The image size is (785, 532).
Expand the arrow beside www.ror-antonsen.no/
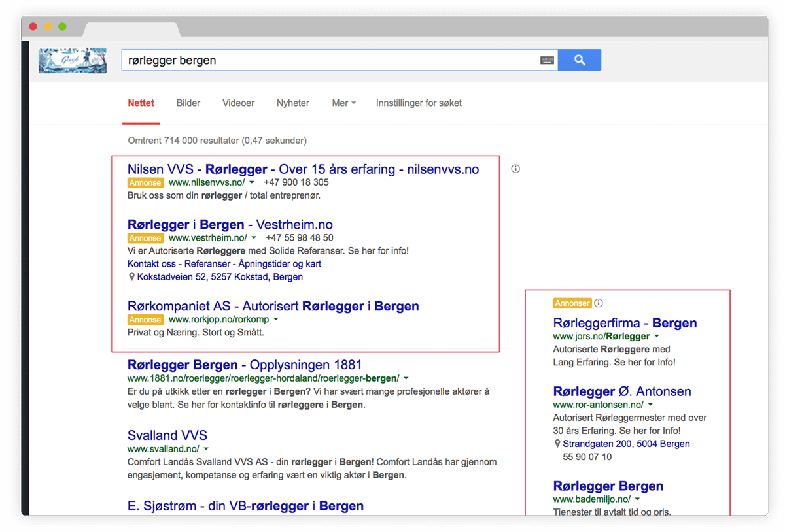click(x=650, y=405)
